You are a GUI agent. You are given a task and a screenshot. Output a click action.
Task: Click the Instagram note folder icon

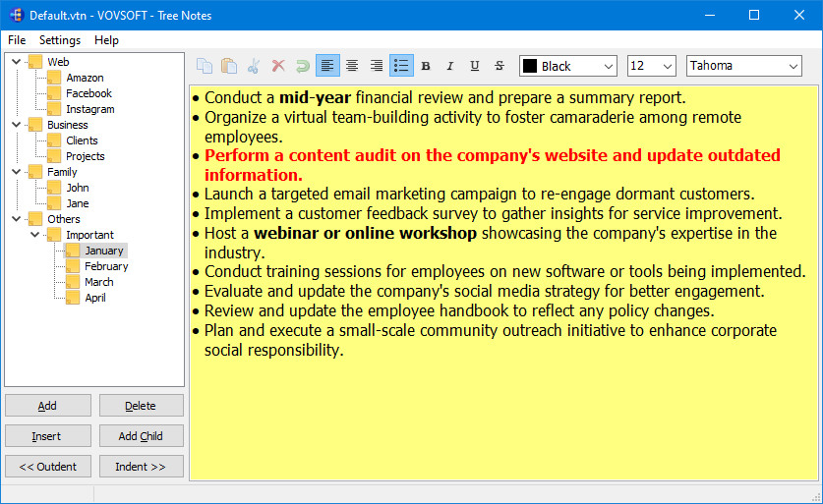coord(54,109)
